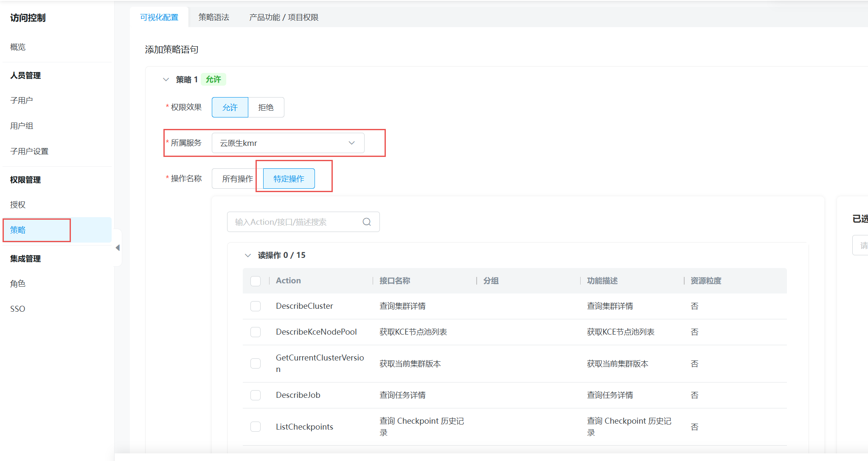Open 子用户 in the sidebar
The width and height of the screenshot is (868, 461).
pos(22,101)
